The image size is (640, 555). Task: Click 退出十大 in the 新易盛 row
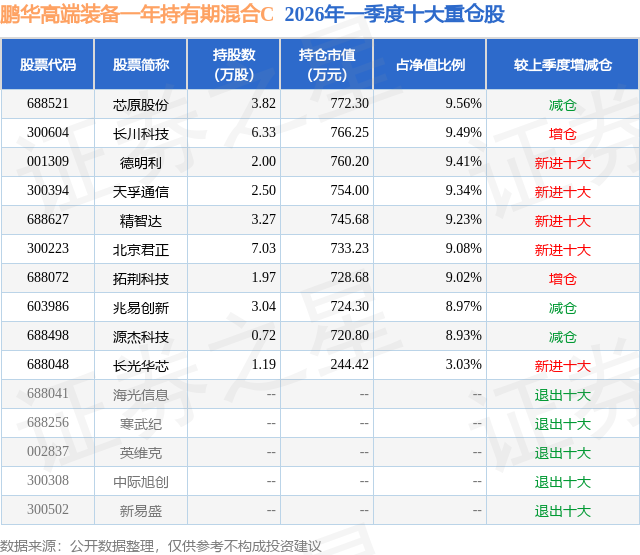click(x=563, y=511)
